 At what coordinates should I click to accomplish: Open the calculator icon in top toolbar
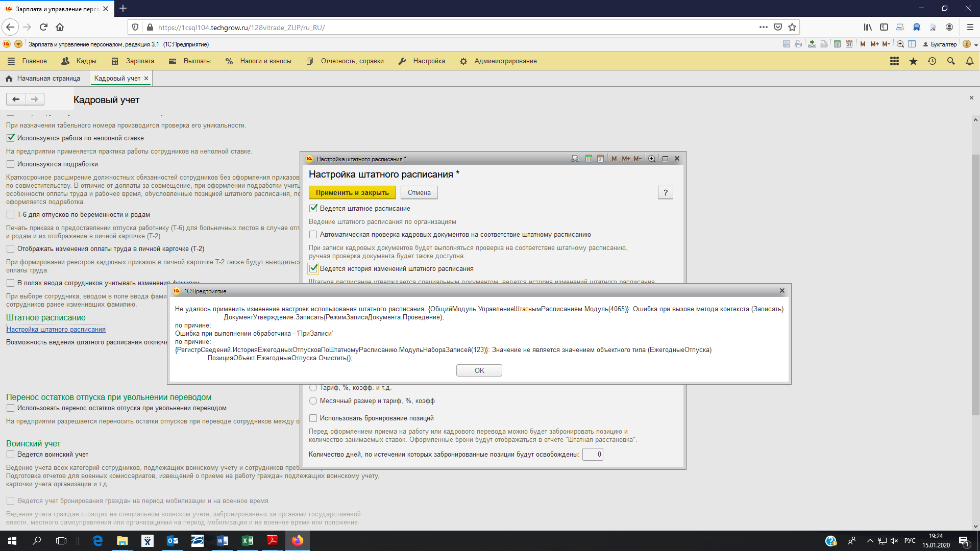coord(837,44)
